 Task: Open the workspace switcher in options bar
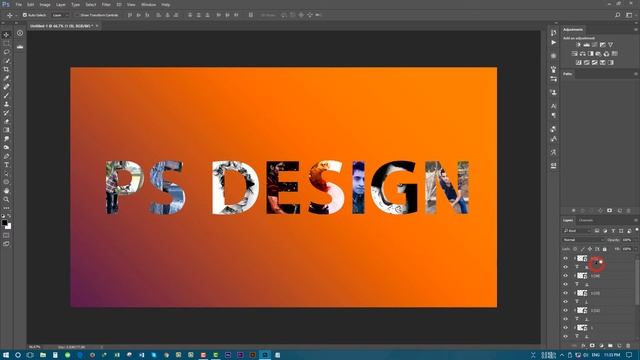(629, 15)
